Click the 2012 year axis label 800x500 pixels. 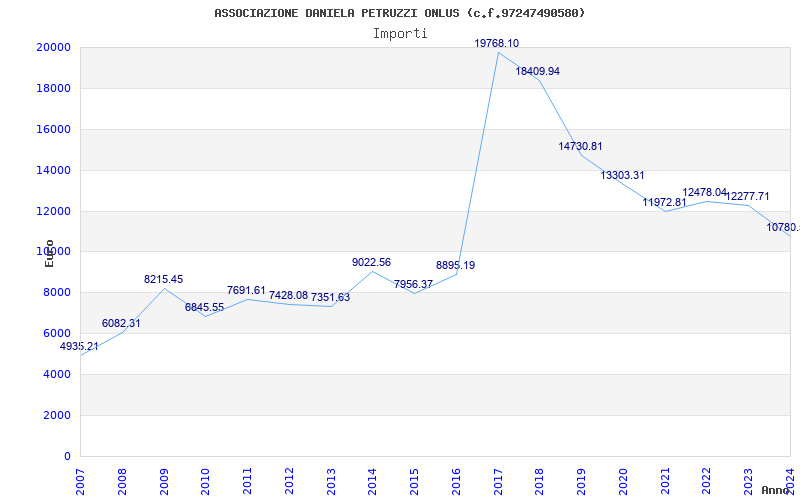(x=289, y=482)
